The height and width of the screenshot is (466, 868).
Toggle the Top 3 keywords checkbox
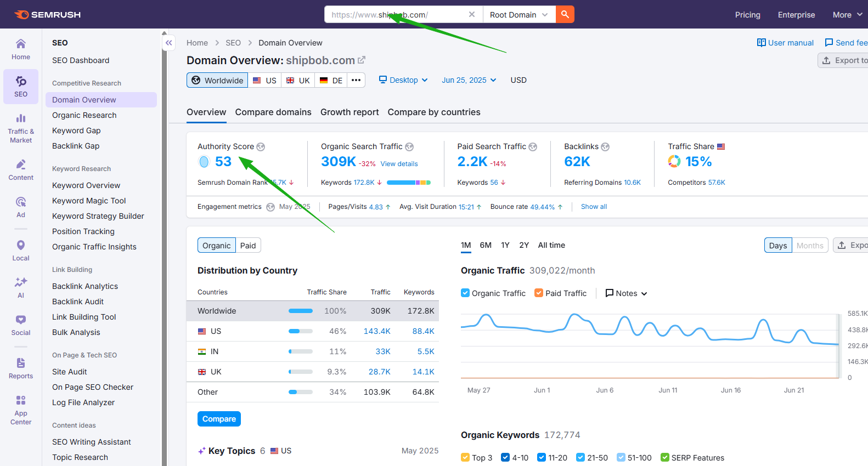tap(465, 457)
